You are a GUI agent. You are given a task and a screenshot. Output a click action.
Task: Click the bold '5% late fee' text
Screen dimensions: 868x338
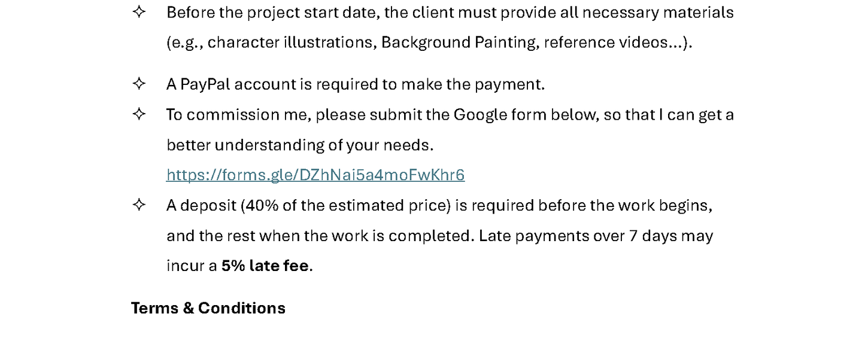[265, 266]
